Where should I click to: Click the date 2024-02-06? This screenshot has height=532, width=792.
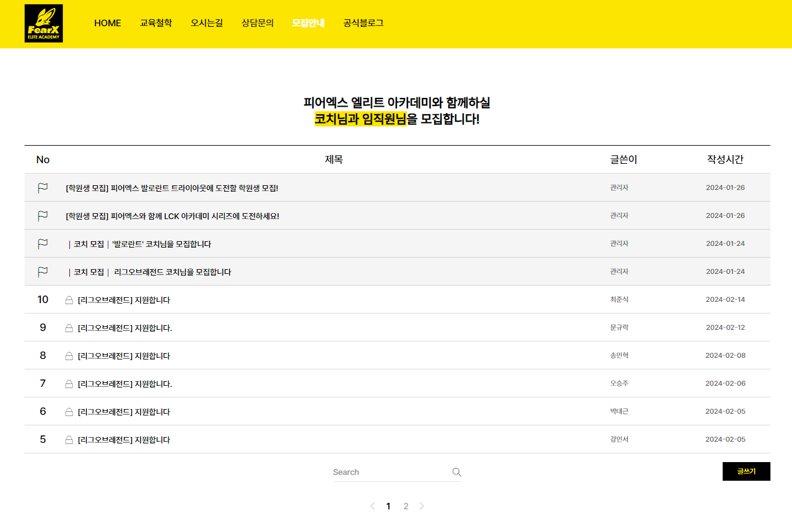click(726, 383)
